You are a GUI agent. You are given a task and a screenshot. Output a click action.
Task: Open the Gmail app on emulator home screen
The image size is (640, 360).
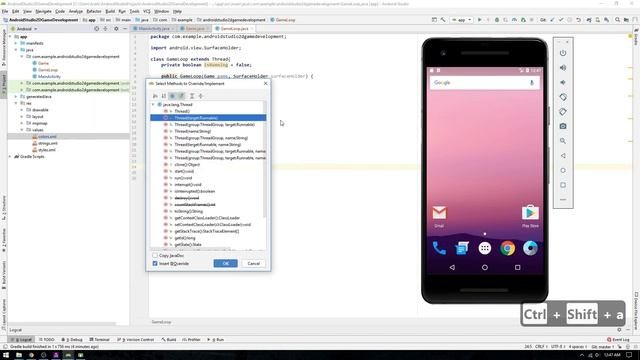tap(439, 213)
